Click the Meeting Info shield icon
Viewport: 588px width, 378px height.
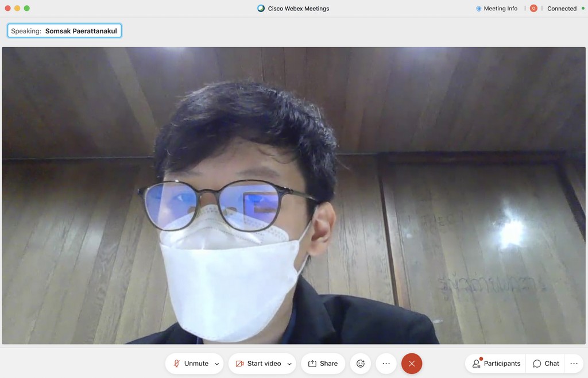[479, 9]
